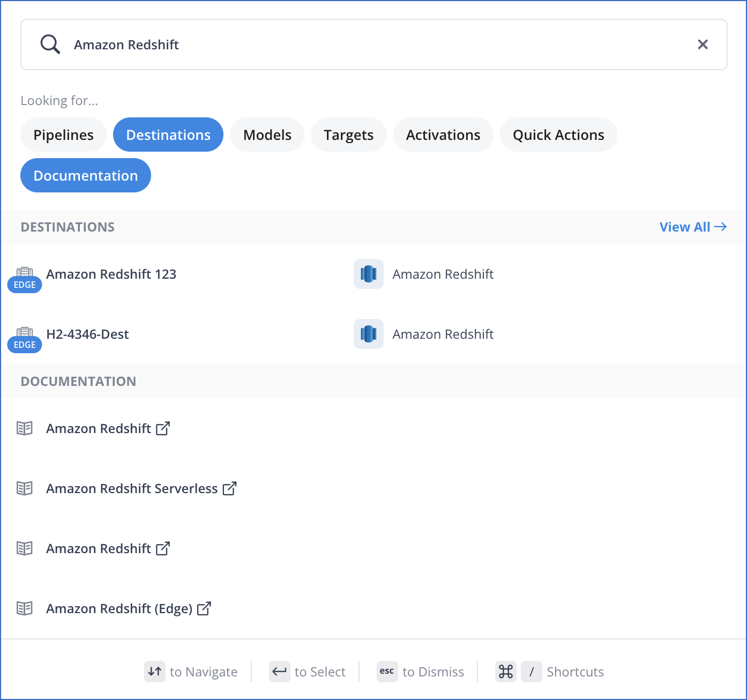Click the return key select icon
This screenshot has height=700, width=747.
(280, 672)
